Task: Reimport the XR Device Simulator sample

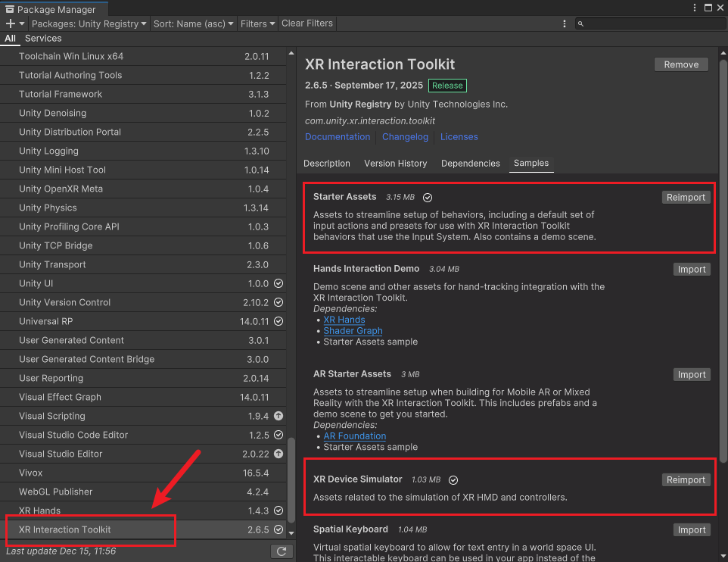Action: pos(686,479)
